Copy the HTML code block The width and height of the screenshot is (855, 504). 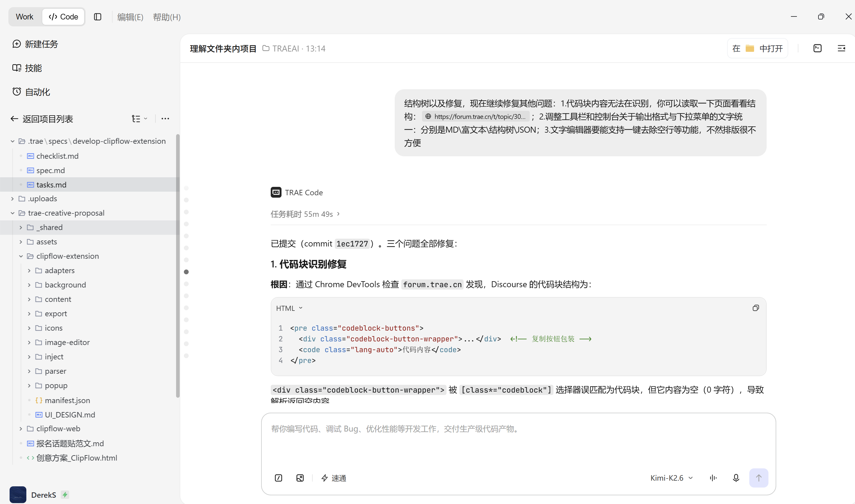(x=756, y=308)
